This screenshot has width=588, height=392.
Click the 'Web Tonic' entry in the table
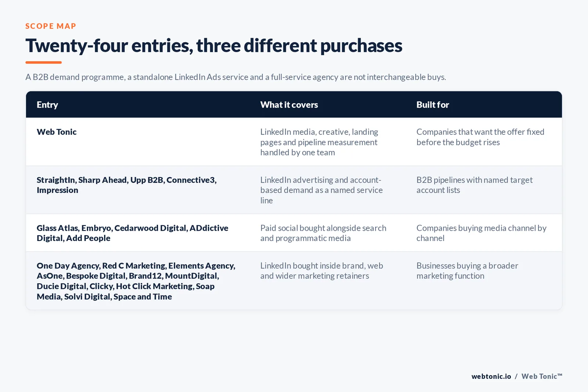[x=57, y=132]
